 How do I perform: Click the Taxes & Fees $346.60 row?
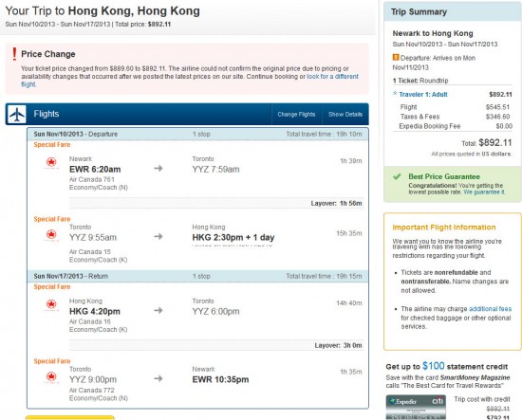tap(457, 117)
